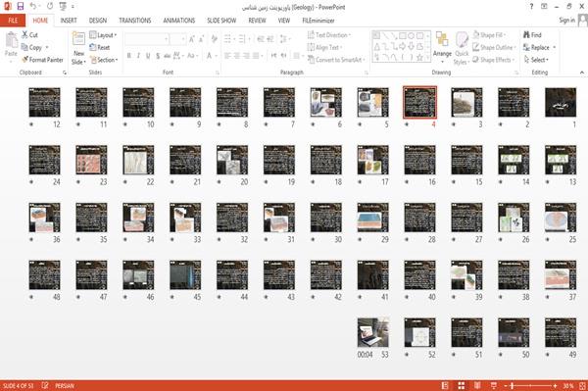The width and height of the screenshot is (588, 391).
Task: Click the Paste clipboard icon
Action: 11,40
